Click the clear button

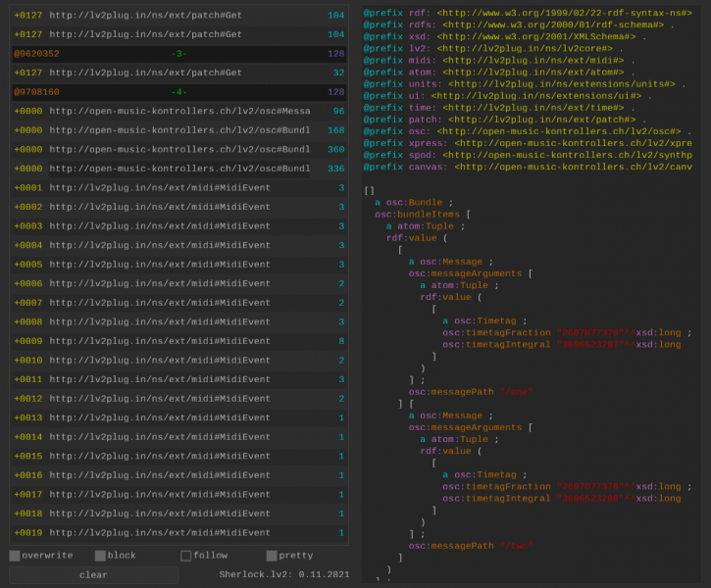(93, 575)
